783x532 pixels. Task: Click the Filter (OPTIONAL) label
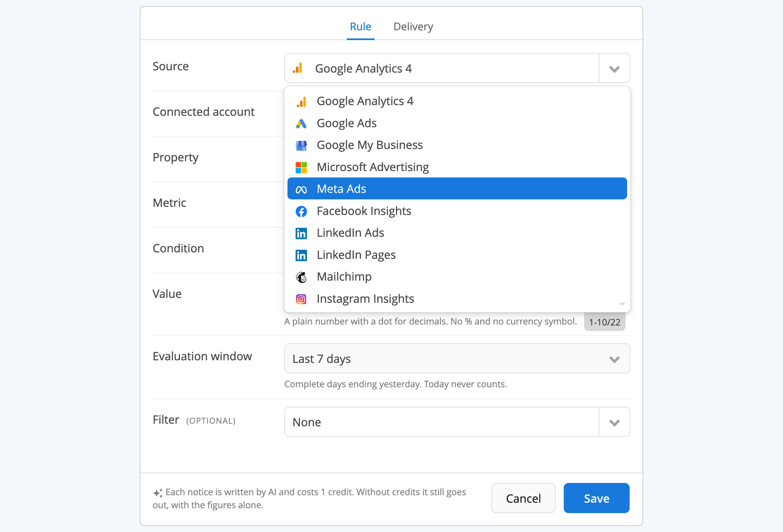click(x=194, y=420)
